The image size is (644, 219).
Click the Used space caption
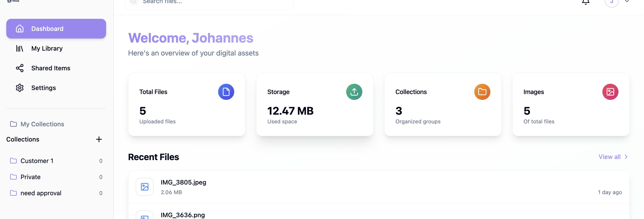tap(282, 122)
